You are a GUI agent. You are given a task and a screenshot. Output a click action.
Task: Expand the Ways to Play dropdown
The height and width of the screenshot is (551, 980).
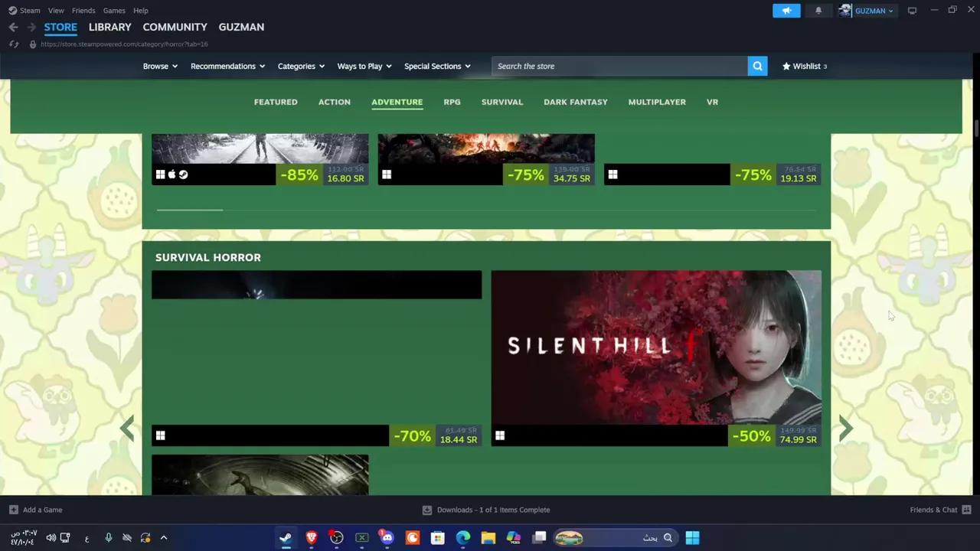tap(364, 66)
